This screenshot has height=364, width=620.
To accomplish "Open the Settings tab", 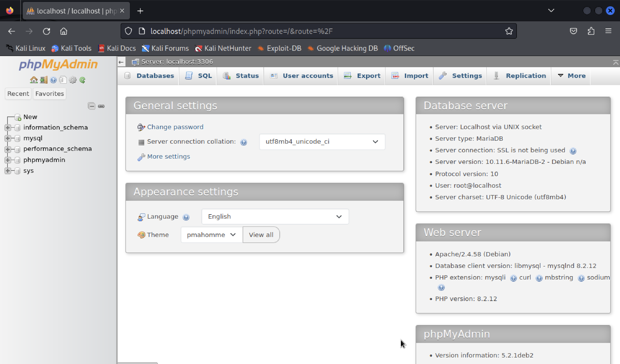I will pos(460,76).
